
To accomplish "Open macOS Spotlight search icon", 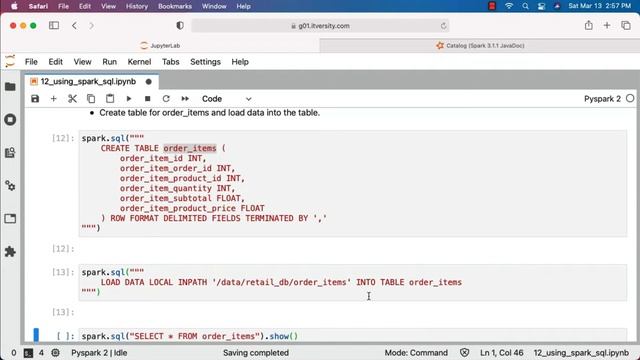I will tap(525, 6).
